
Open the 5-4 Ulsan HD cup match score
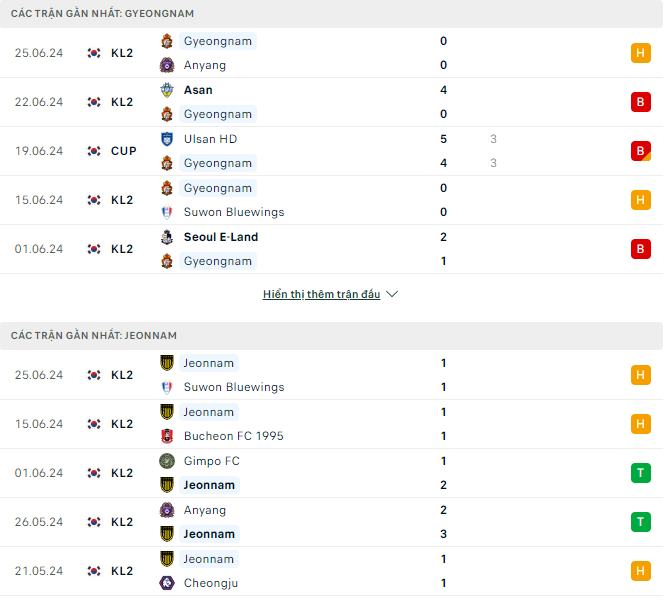pos(443,151)
